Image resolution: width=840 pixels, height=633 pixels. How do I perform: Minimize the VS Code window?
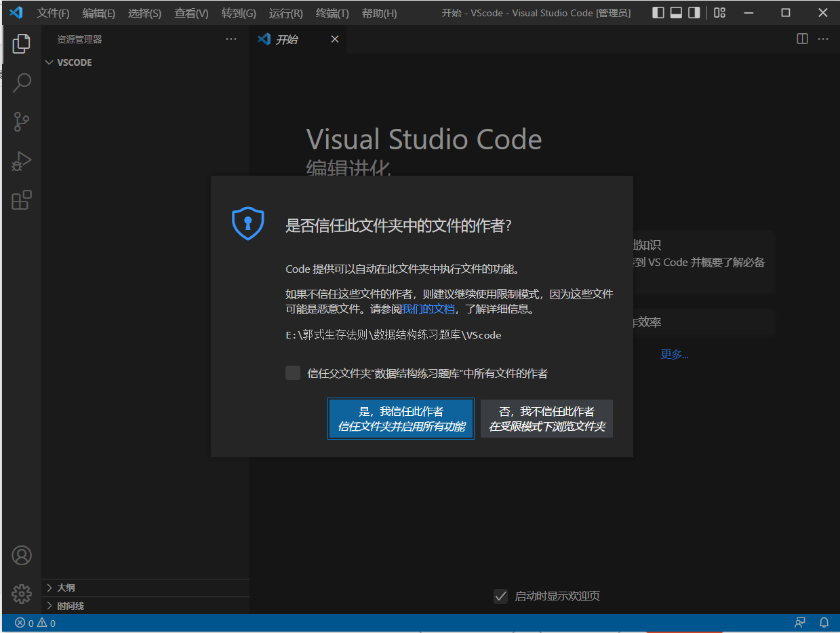tap(748, 13)
